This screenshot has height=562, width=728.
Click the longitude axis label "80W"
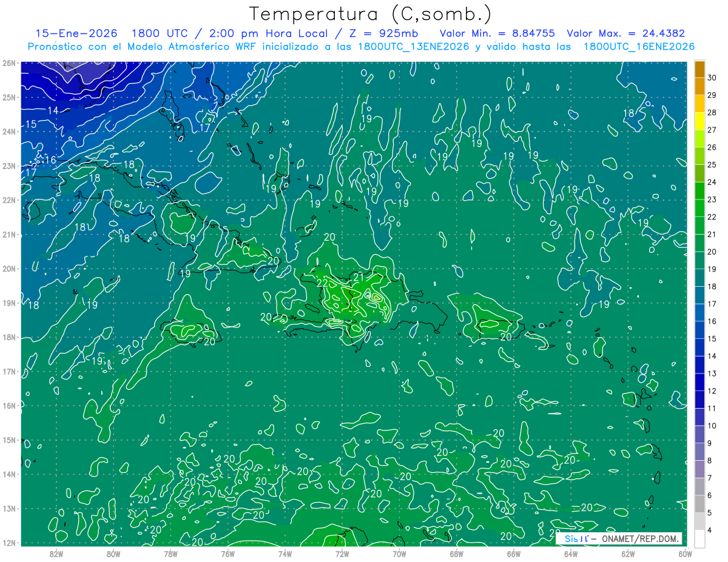[x=113, y=554]
